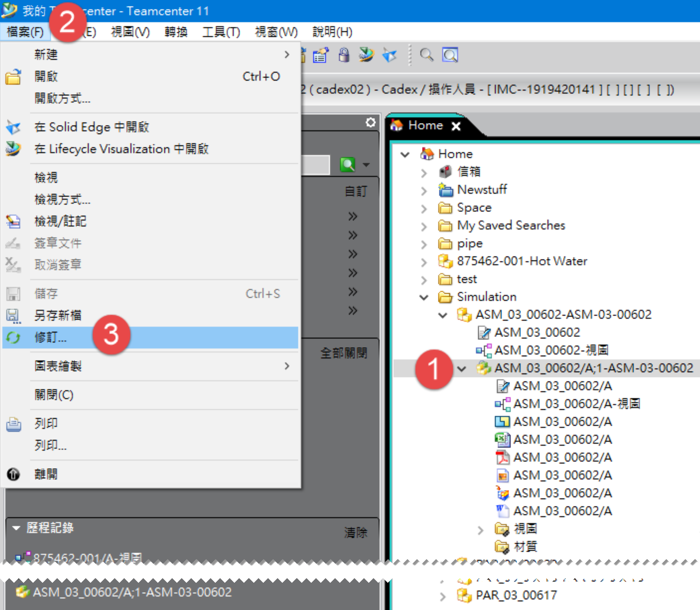Click the gear icon on left panel
Image resolution: width=700 pixels, height=610 pixels.
pos(371,122)
